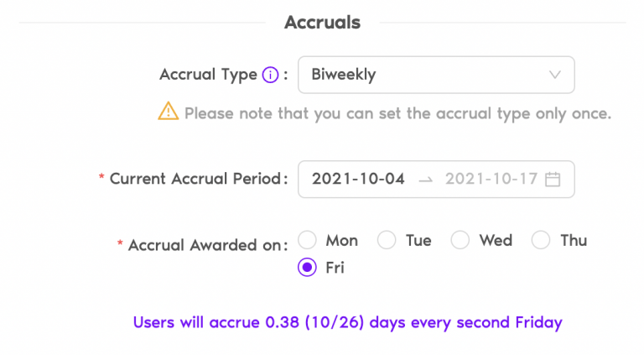Viewport: 644px width, 355px height.
Task: Click the Fri label text
Action: [x=335, y=268]
